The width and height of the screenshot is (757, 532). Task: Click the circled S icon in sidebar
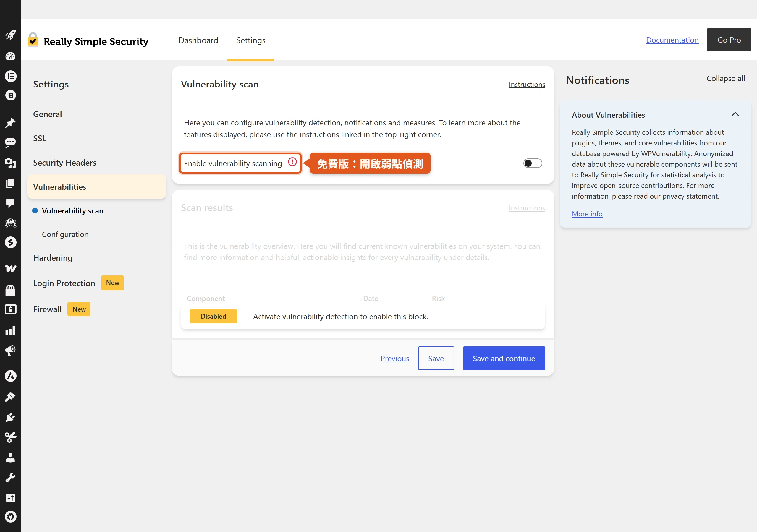point(11,243)
